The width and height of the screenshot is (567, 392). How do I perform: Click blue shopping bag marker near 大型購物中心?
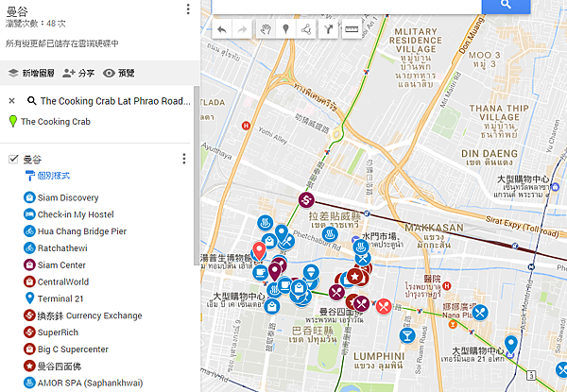272,307
